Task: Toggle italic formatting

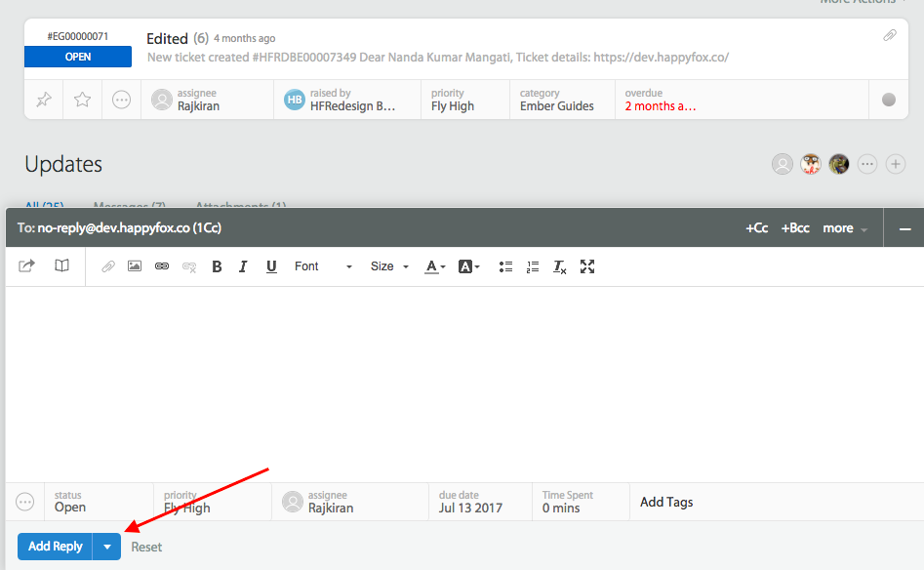Action: [243, 266]
